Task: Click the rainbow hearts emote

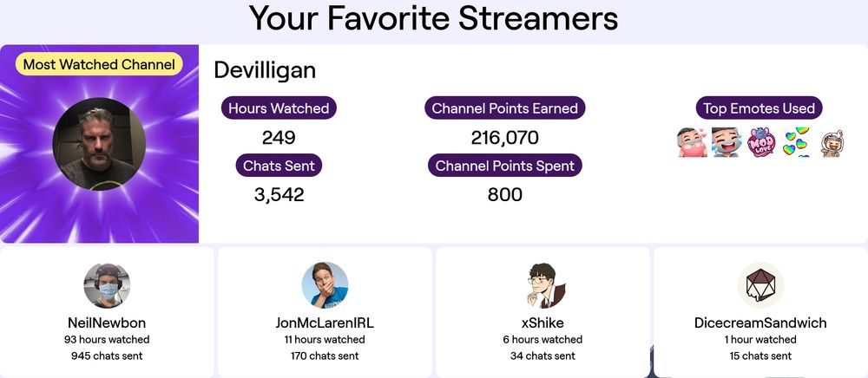Action: (x=795, y=142)
